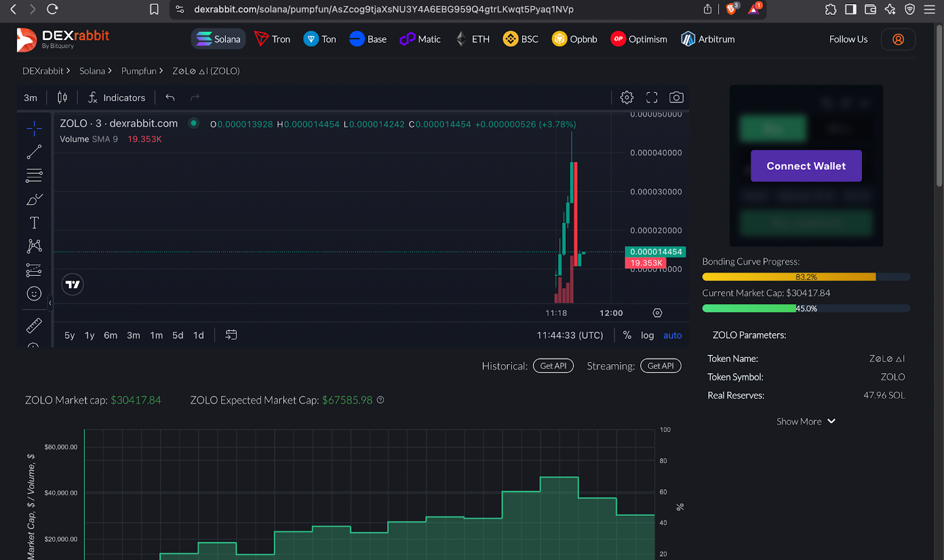Bookmark this page in the browser
The image size is (944, 560).
coord(154,9)
